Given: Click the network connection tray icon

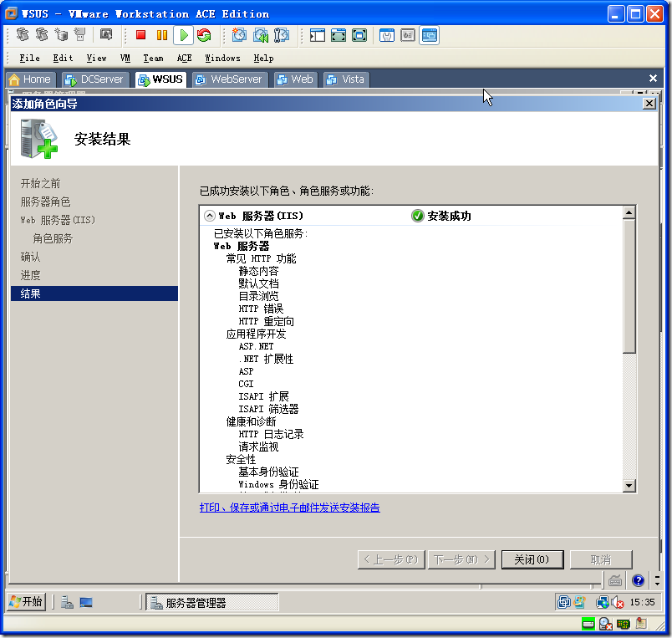Looking at the screenshot, I should point(603,603).
